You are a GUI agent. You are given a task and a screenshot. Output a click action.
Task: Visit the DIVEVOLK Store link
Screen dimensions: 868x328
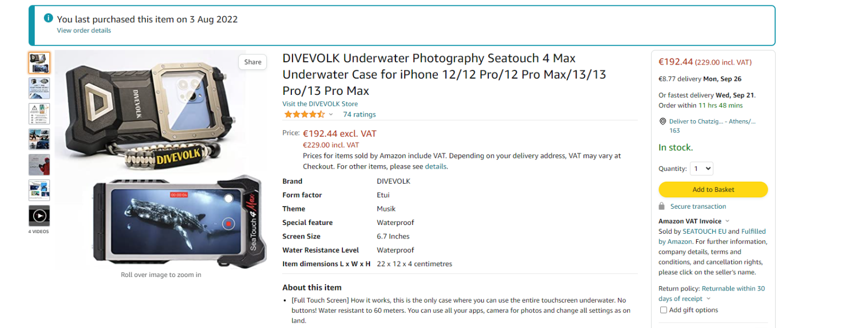tap(320, 104)
